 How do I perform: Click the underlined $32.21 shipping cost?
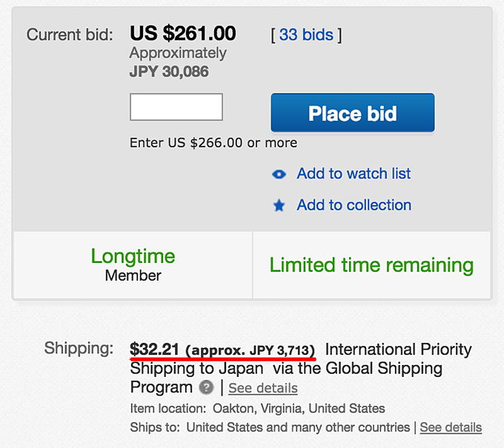(x=154, y=350)
